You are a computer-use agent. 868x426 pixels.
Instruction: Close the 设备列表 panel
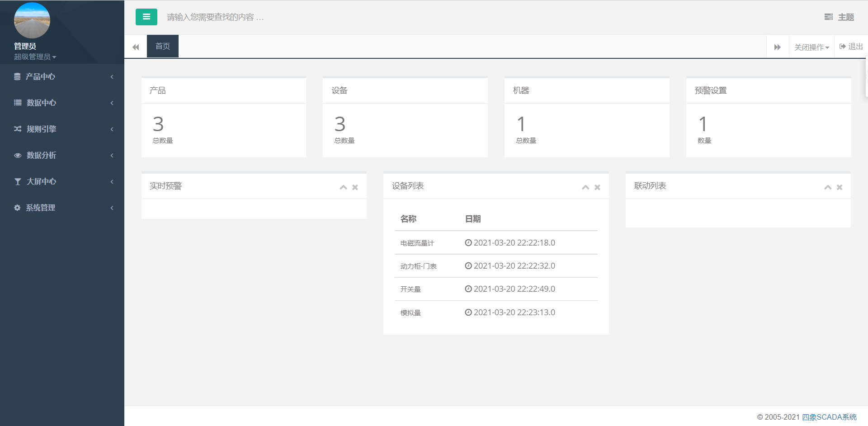pyautogui.click(x=597, y=187)
